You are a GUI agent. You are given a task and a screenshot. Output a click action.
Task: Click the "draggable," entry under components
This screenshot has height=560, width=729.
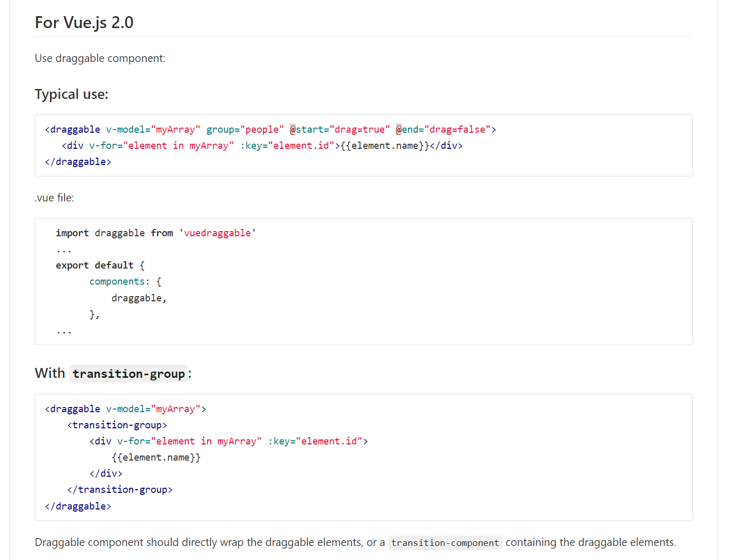(139, 298)
